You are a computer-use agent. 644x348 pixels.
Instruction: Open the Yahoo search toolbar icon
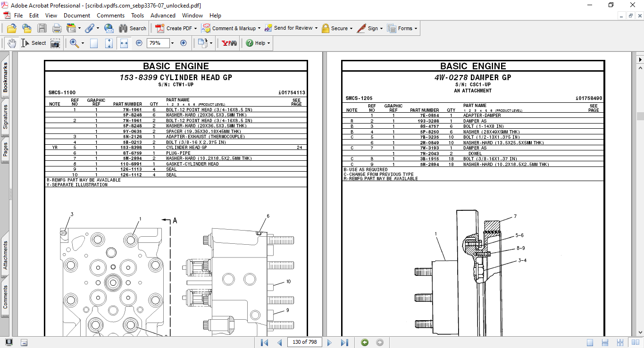click(x=229, y=43)
